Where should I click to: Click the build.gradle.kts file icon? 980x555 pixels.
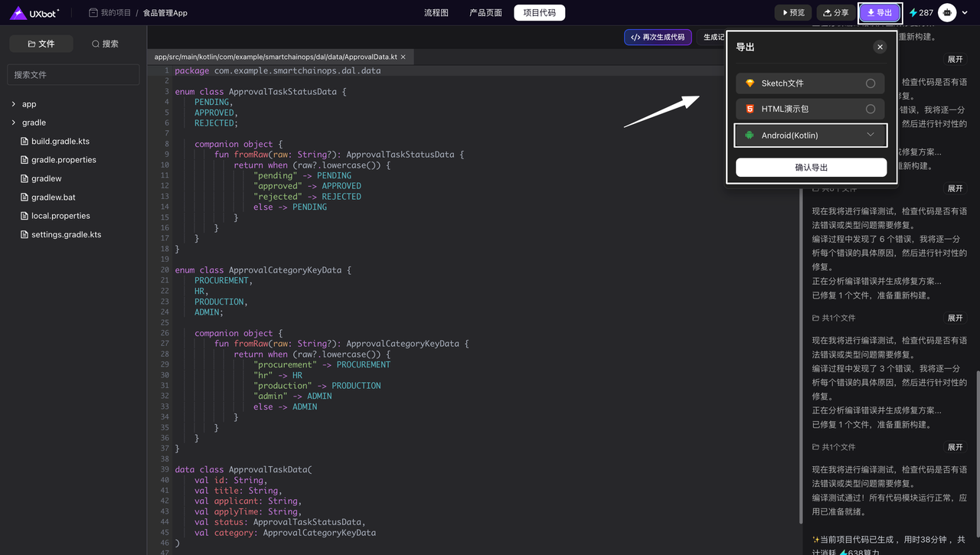tap(24, 142)
